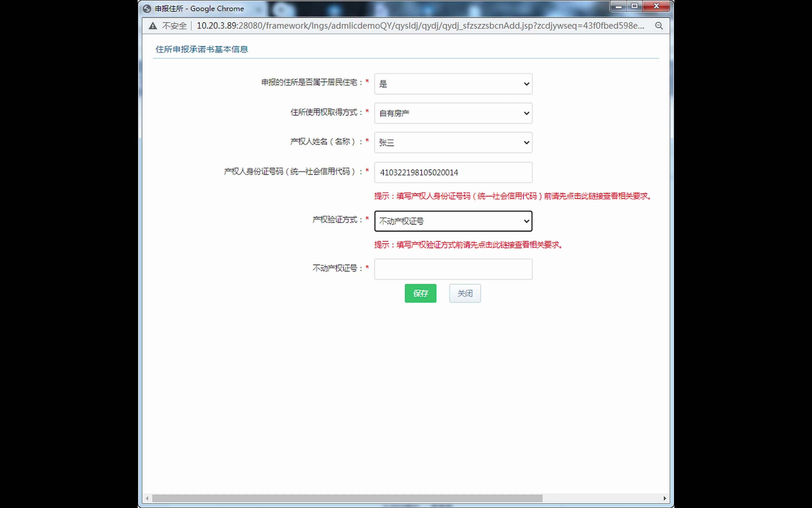This screenshot has width=812, height=508.
Task: Click the 住所申报承诺书基本信息 heading
Action: tap(202, 49)
